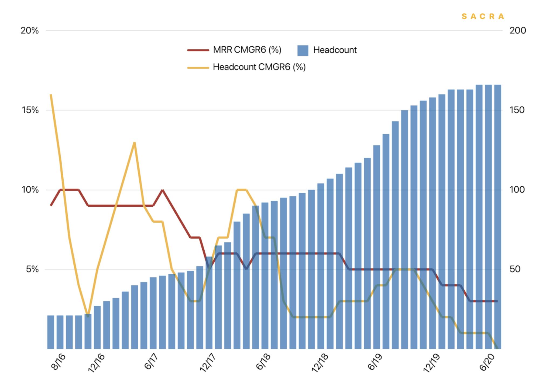
Task: Click the 10% left axis label
Action: 30,190
